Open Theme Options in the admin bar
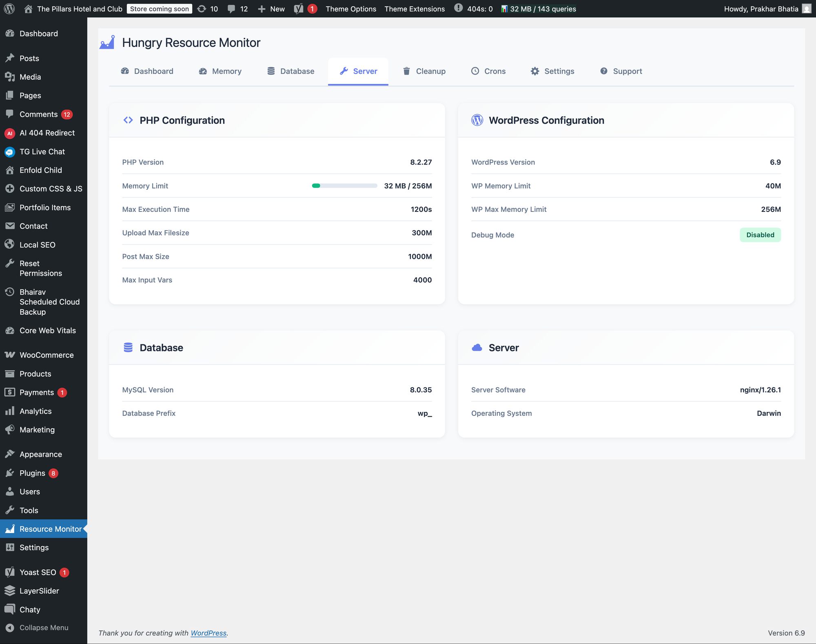This screenshot has width=816, height=644. (350, 9)
